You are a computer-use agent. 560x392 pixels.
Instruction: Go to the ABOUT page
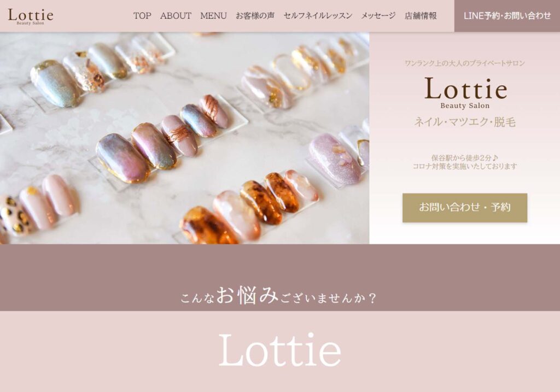pyautogui.click(x=176, y=16)
